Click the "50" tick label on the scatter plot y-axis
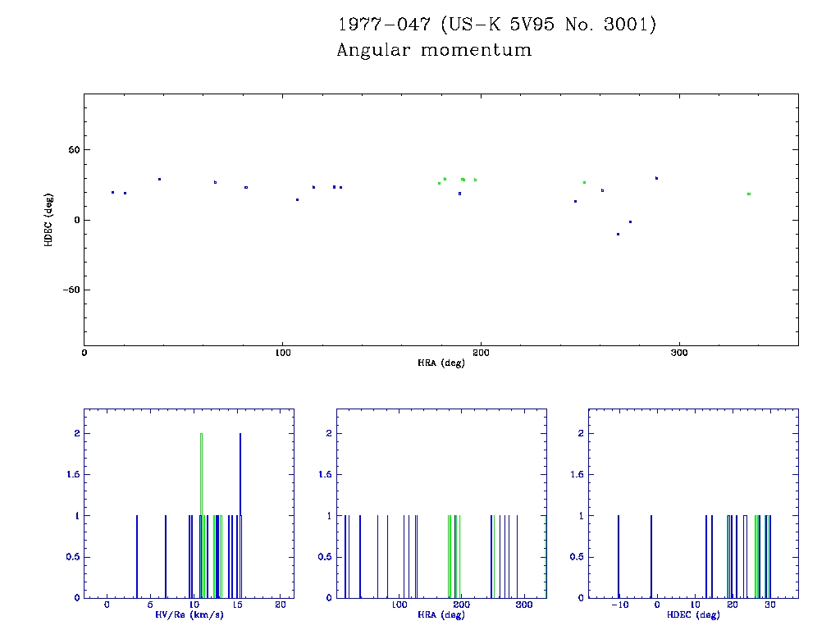The width and height of the screenshot is (840, 630). [71, 150]
